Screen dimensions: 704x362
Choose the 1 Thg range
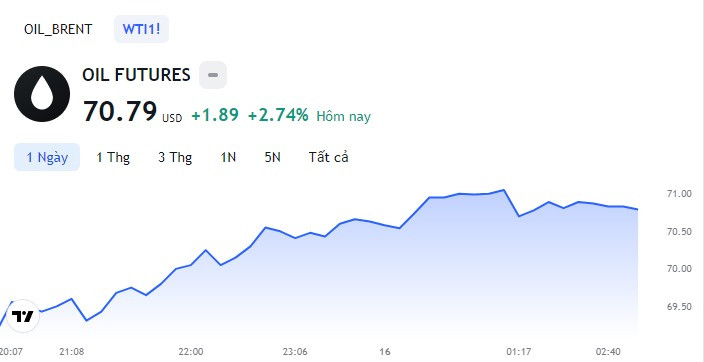tap(113, 157)
